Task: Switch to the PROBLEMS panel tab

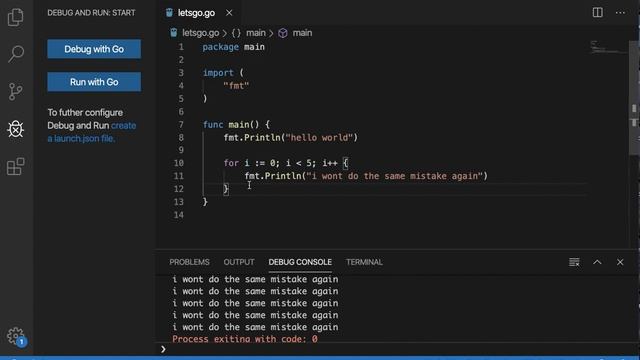Action: coord(189,262)
